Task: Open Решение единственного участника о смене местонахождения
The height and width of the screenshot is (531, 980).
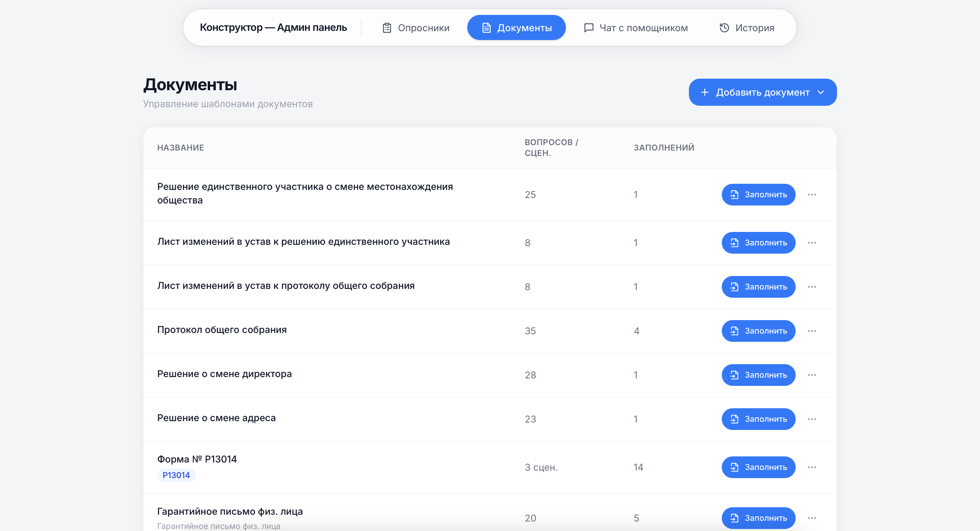Action: tap(305, 193)
